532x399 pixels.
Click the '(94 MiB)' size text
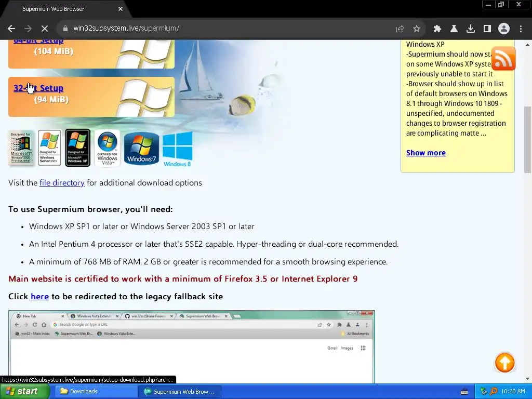click(51, 100)
